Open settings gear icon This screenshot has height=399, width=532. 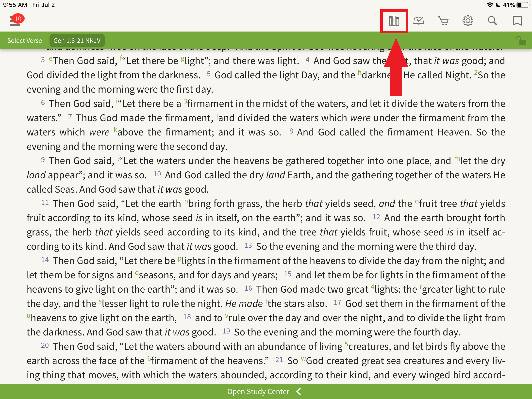point(468,21)
